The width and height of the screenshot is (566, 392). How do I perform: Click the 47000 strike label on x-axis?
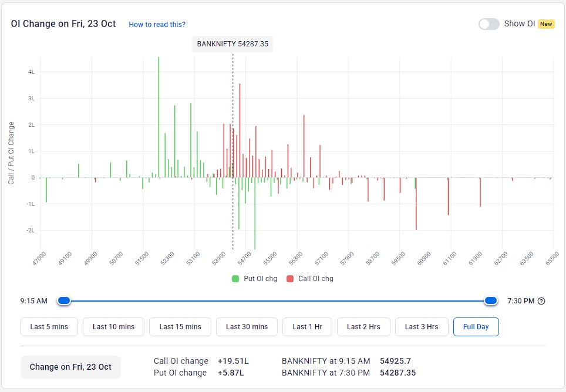click(x=39, y=259)
